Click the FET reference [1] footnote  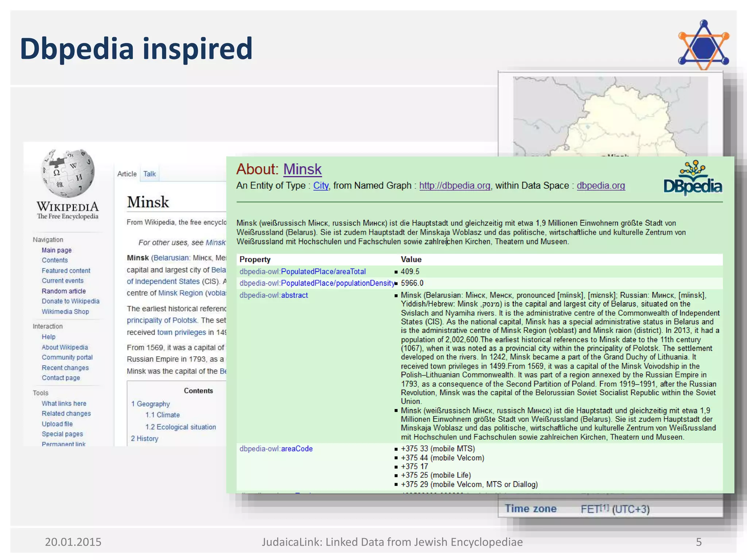(605, 507)
